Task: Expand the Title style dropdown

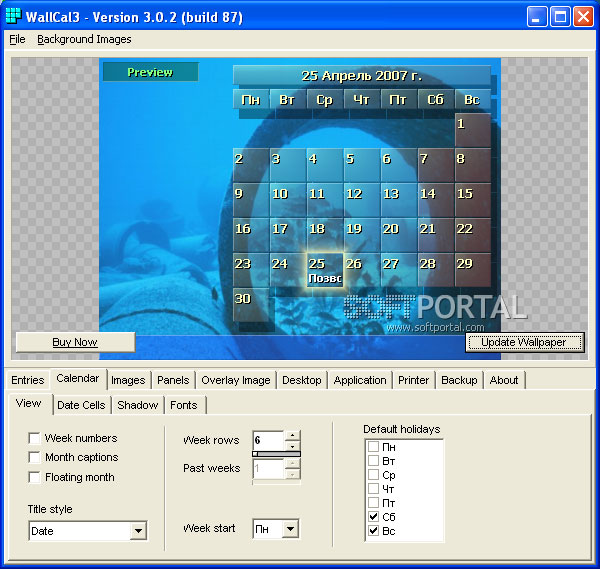Action: [138, 531]
